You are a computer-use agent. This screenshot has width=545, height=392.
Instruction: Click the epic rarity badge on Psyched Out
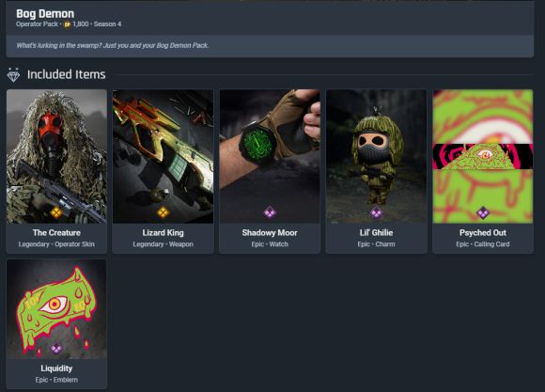coord(483,212)
